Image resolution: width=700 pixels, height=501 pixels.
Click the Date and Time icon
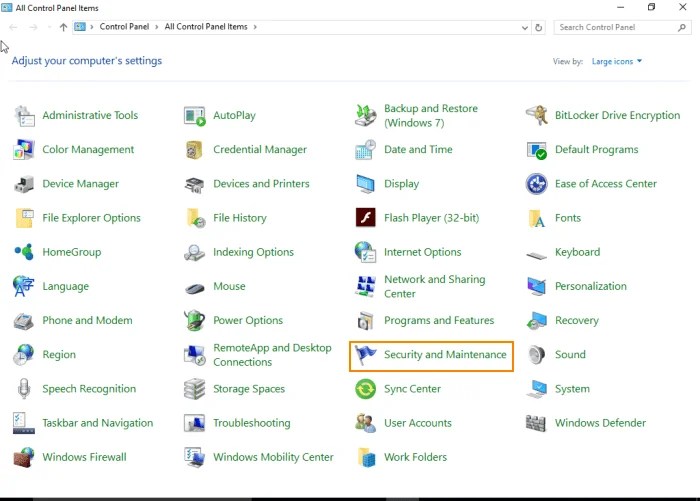point(366,150)
